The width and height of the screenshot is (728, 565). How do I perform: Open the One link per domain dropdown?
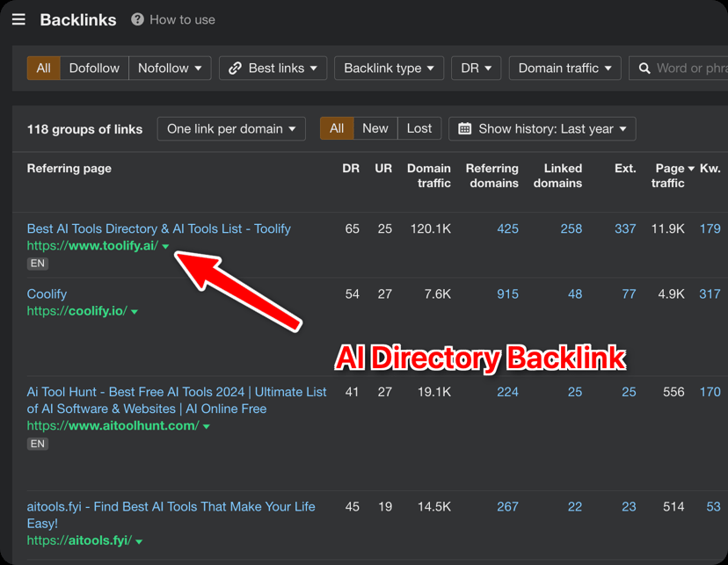[231, 128]
